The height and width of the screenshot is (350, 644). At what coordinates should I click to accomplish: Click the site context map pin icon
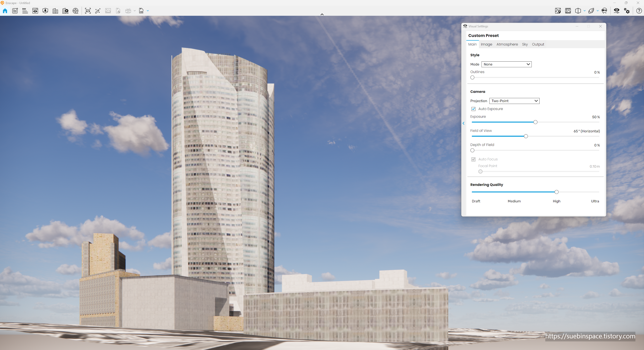[558, 11]
